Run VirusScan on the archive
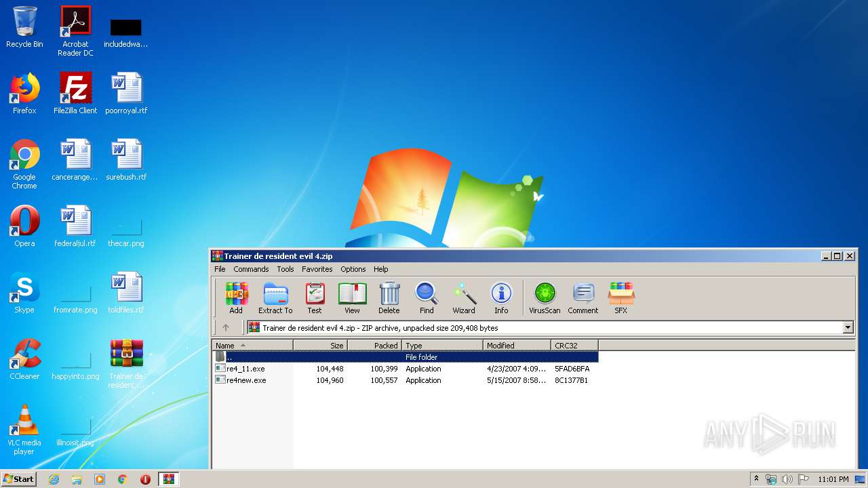 [545, 298]
